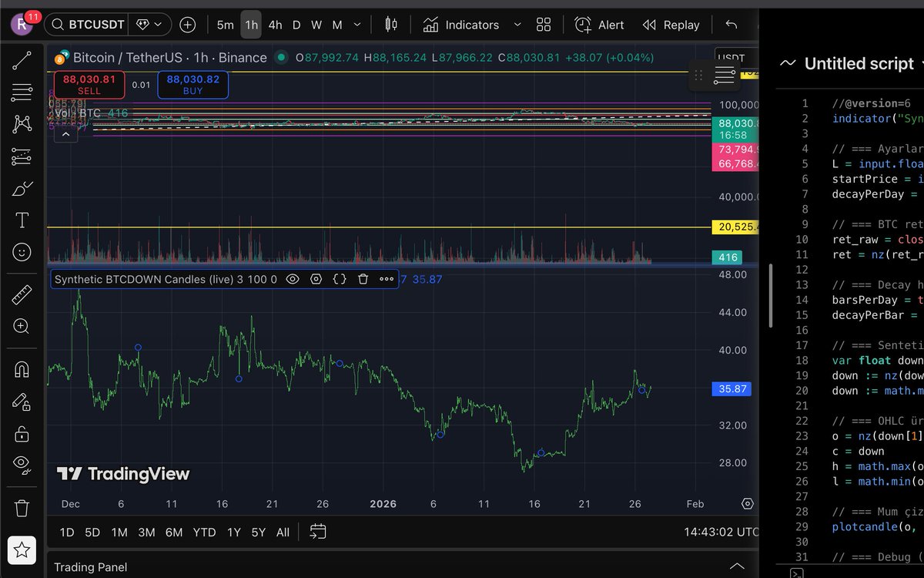This screenshot has height=578, width=924.
Task: Start bar Replay mode
Action: (x=671, y=25)
